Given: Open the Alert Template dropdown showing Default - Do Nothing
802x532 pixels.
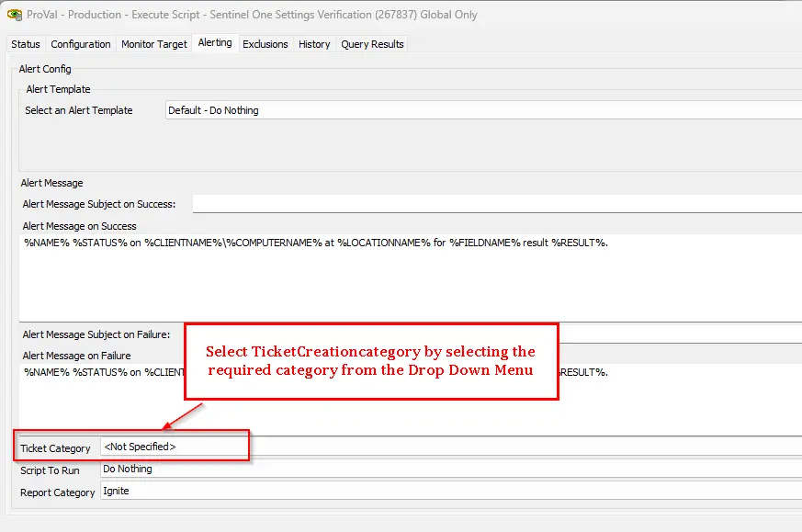Looking at the screenshot, I should (483, 110).
